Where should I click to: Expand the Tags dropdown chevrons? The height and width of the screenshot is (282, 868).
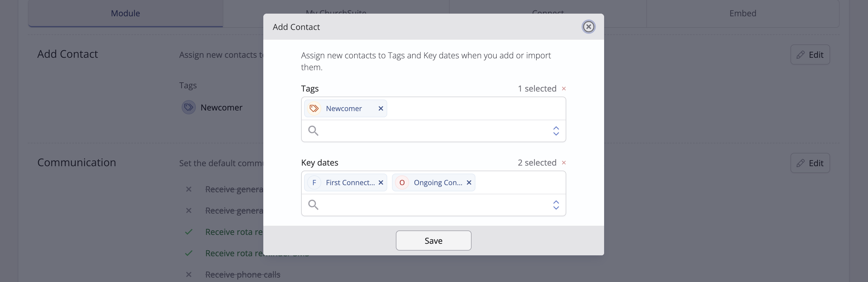[556, 131]
